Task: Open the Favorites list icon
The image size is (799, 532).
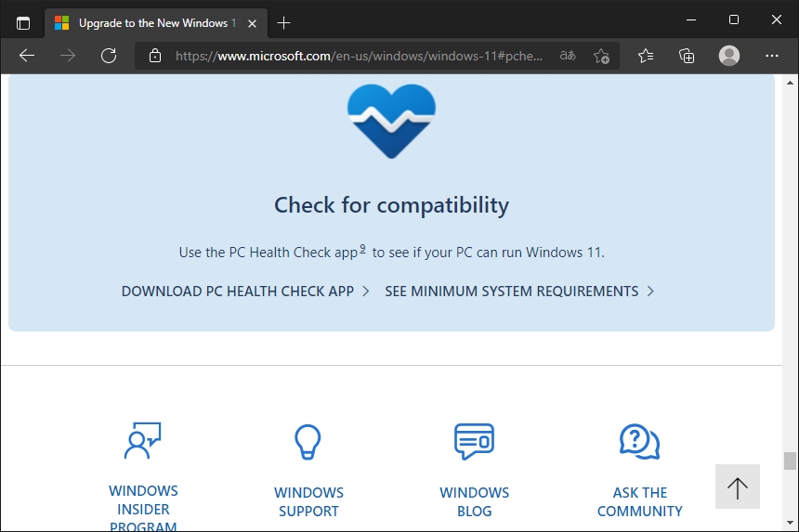Action: click(x=646, y=56)
